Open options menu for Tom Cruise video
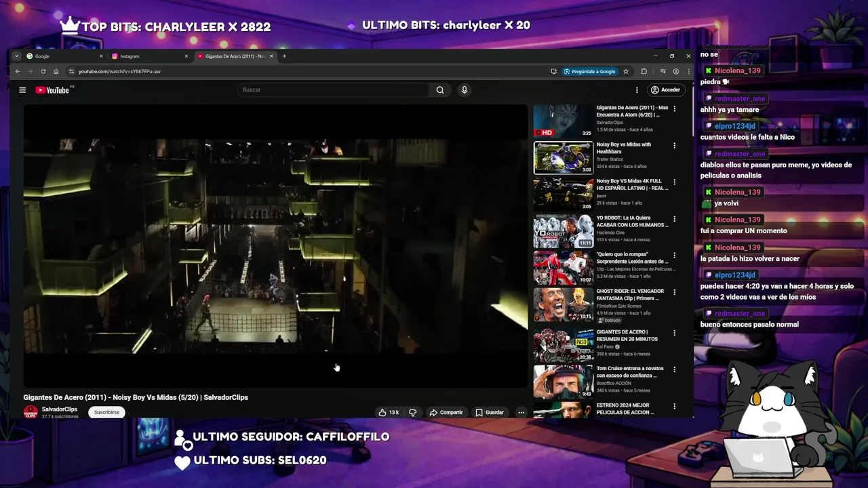The height and width of the screenshot is (488, 868). click(674, 369)
